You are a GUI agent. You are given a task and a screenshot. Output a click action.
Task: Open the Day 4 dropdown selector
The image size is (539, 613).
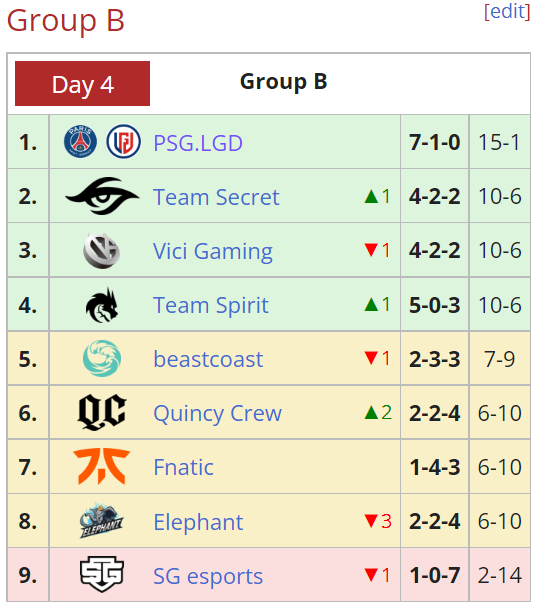tap(82, 84)
